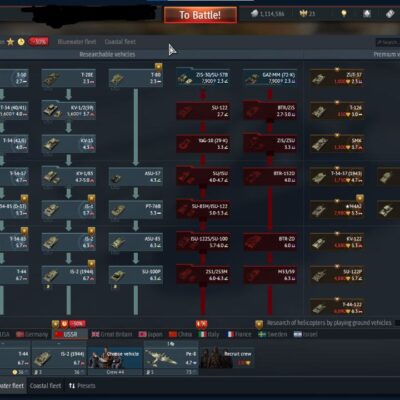Expand the locked SU-85M/ISU-122 group

(x=203, y=209)
